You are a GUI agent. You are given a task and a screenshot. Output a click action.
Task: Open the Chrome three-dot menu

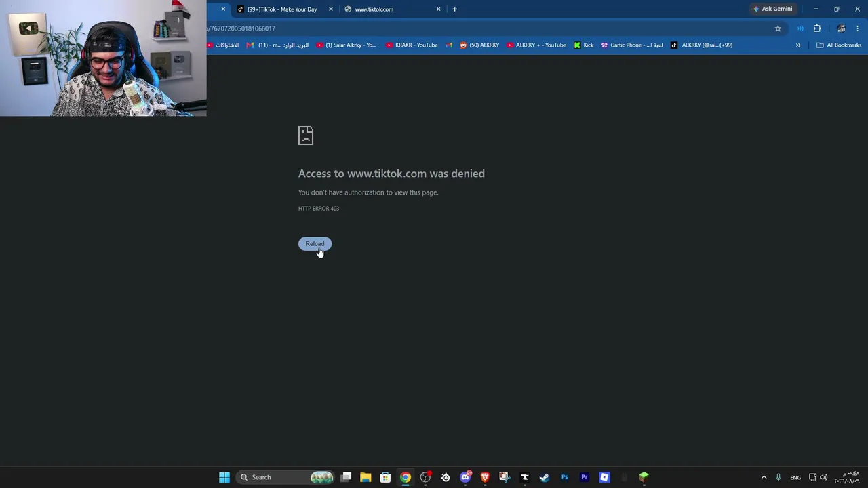click(x=858, y=28)
